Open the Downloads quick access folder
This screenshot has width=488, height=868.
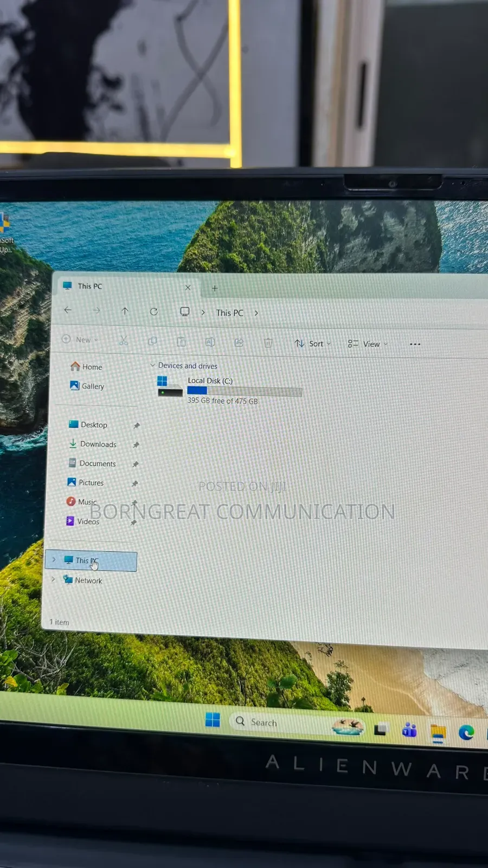92,444
